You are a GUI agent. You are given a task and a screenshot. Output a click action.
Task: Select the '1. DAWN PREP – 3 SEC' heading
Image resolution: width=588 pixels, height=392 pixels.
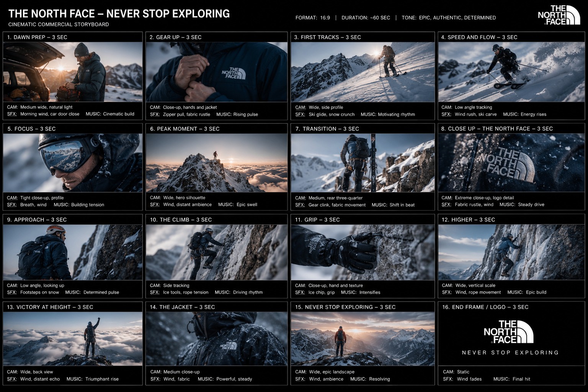pos(37,37)
